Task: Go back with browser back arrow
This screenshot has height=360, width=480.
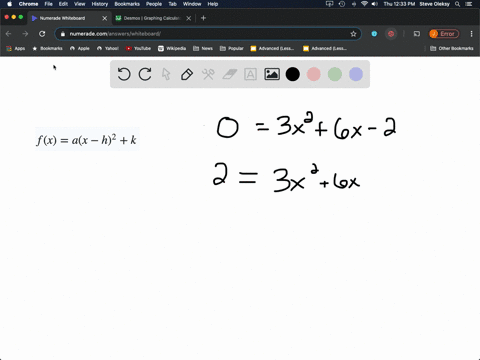Action: (9, 34)
